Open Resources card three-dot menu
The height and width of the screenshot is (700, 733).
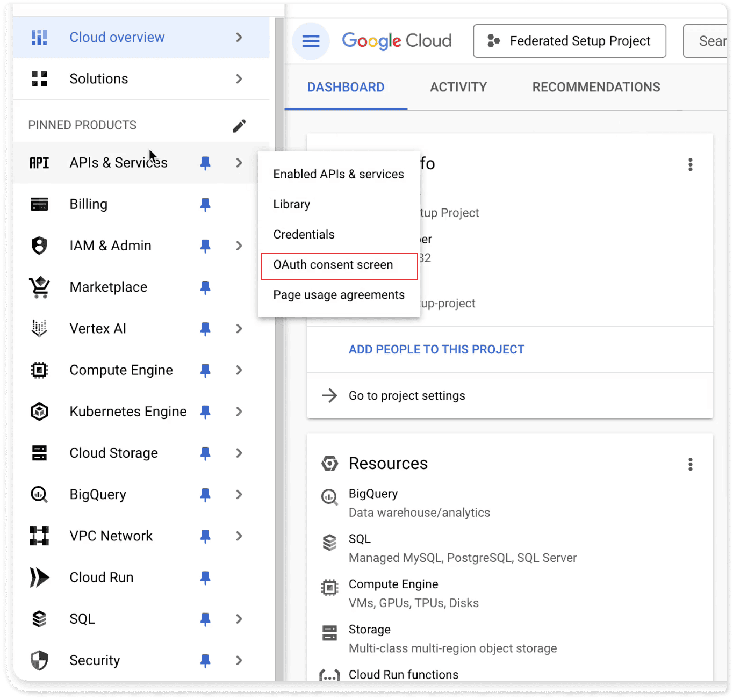(x=690, y=464)
